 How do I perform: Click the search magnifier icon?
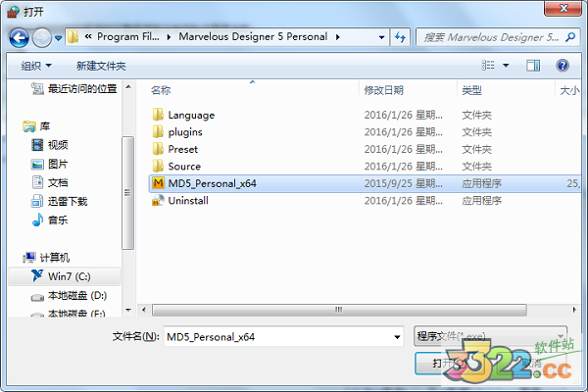click(x=570, y=37)
